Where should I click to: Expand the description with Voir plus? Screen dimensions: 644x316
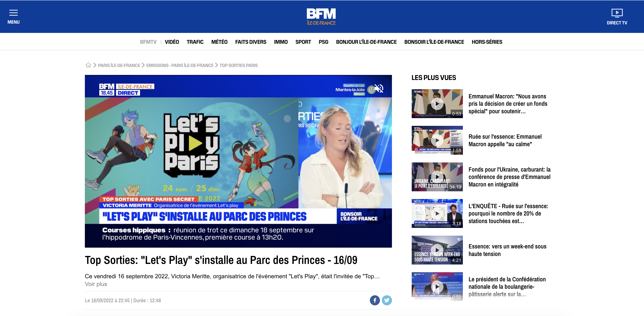click(x=96, y=284)
